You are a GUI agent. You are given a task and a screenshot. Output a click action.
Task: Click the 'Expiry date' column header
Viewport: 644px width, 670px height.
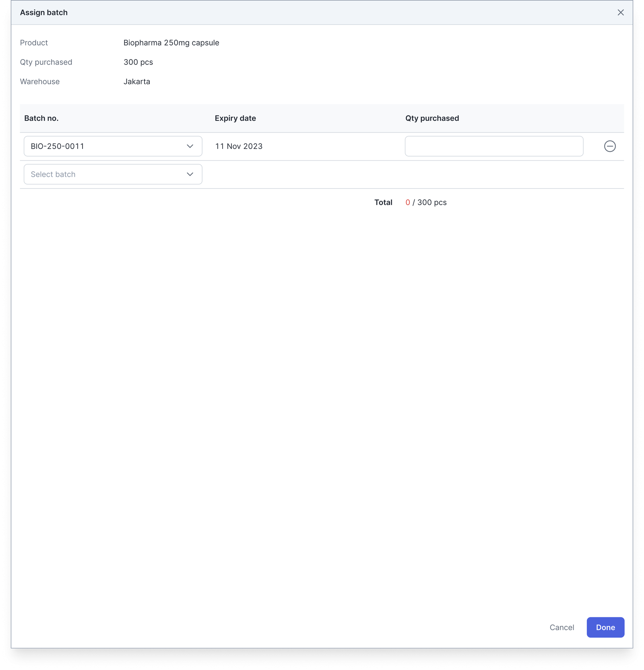[x=235, y=118]
